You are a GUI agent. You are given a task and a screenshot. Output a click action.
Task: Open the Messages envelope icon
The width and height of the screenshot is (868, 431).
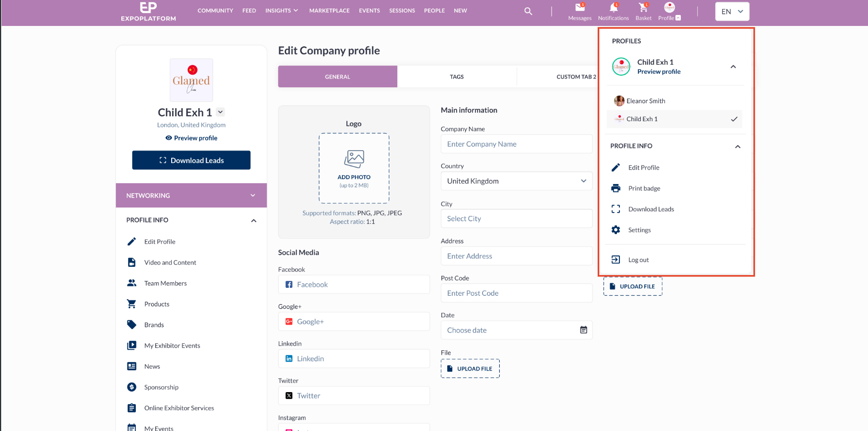[x=580, y=7]
